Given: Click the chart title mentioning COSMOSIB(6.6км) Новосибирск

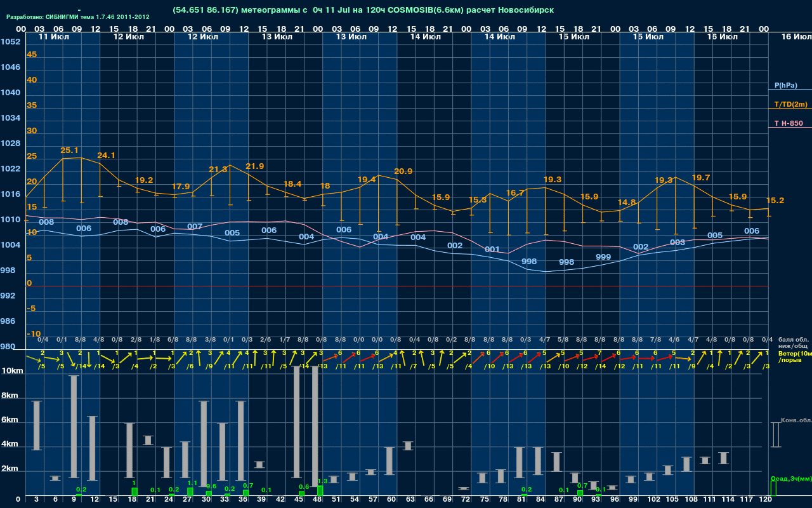Looking at the screenshot, I should 363,10.
